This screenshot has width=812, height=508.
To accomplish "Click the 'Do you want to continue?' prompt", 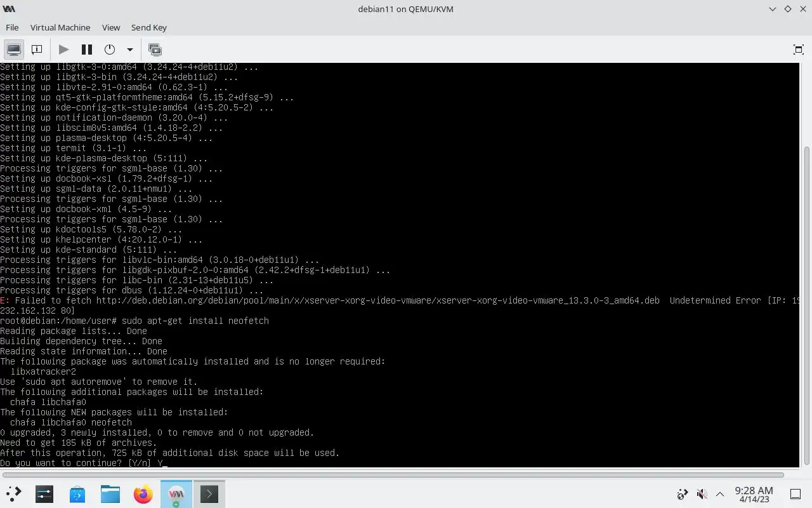I will coord(84,463).
